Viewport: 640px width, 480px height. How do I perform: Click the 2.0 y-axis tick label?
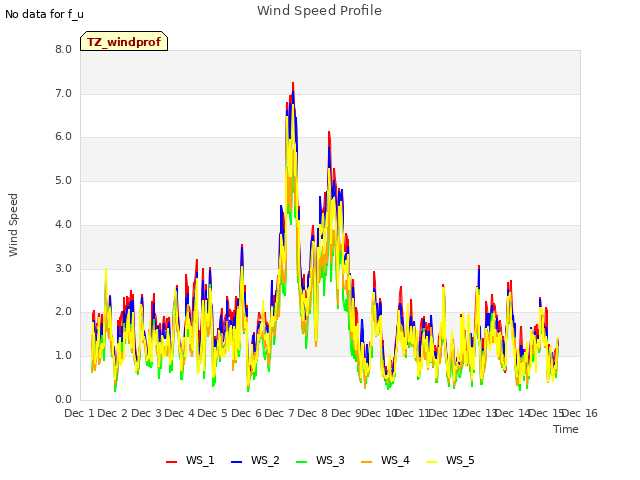(x=63, y=312)
